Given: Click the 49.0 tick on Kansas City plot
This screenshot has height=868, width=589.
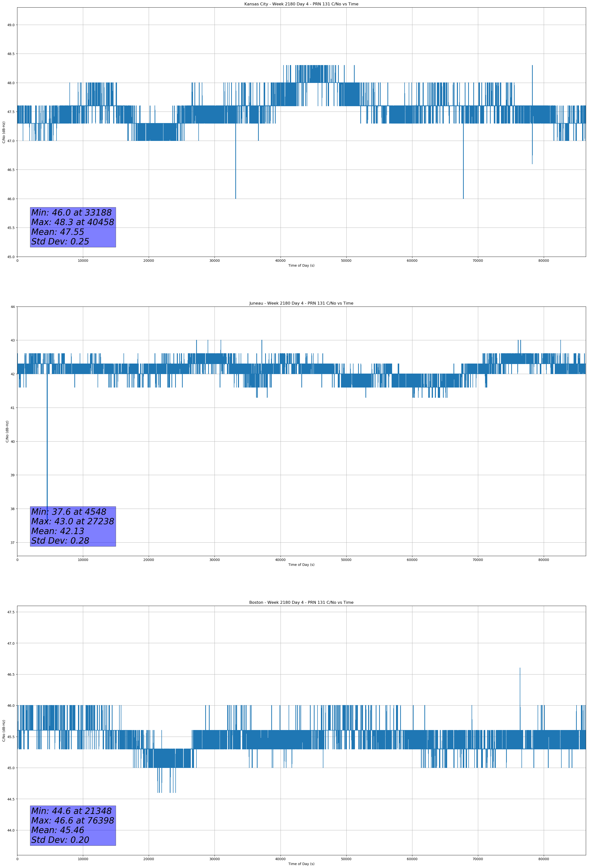Looking at the screenshot, I should point(11,25).
